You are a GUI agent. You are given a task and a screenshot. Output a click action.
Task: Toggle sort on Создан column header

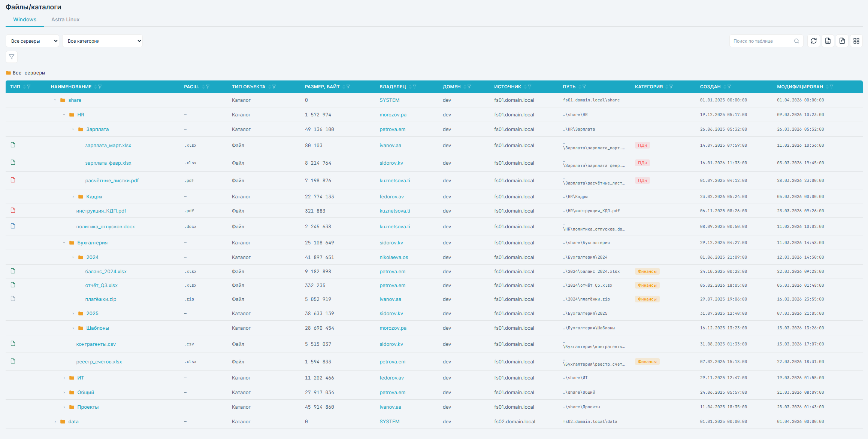tap(725, 87)
